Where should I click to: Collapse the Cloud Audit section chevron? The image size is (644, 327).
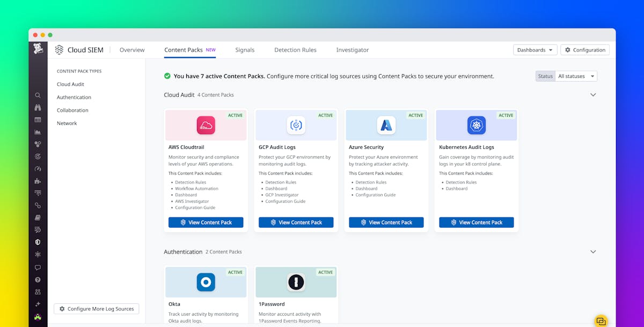[593, 95]
